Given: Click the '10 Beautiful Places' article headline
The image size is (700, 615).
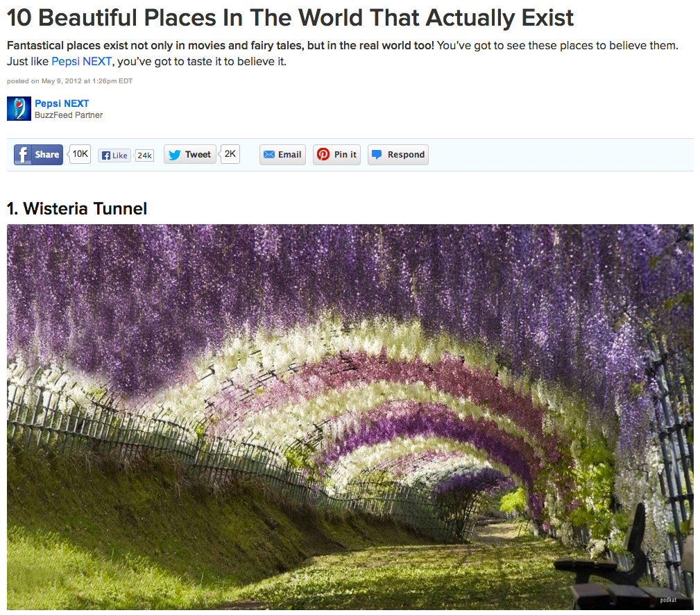Looking at the screenshot, I should coord(290,18).
